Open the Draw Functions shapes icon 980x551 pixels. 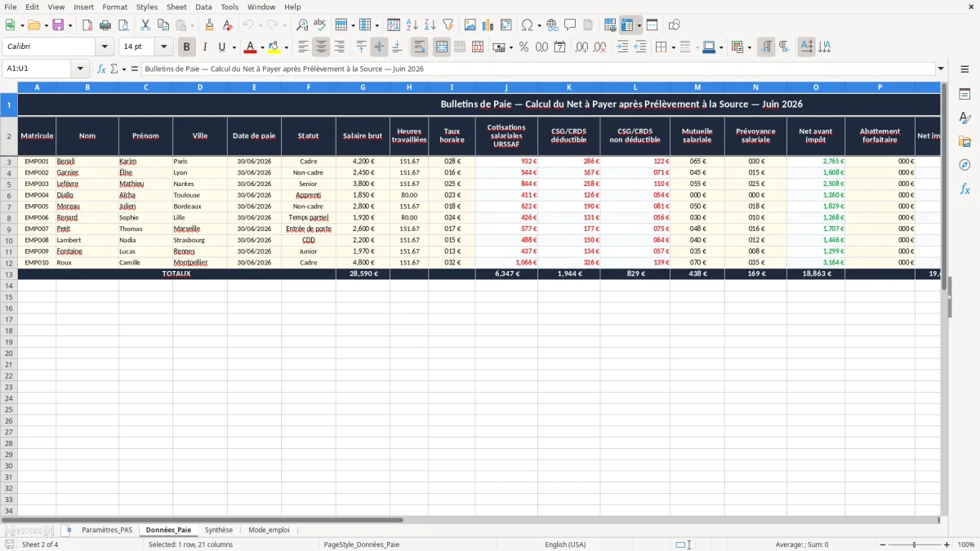click(675, 25)
